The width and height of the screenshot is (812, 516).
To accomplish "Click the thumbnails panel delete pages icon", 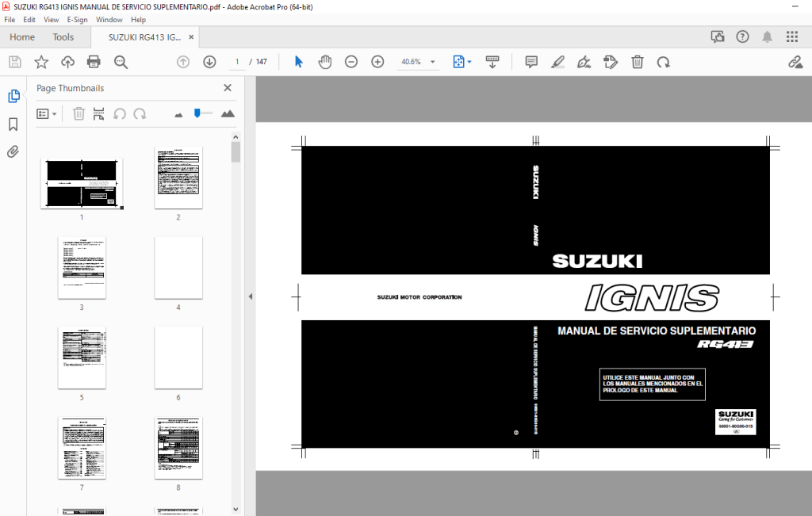I will click(79, 114).
